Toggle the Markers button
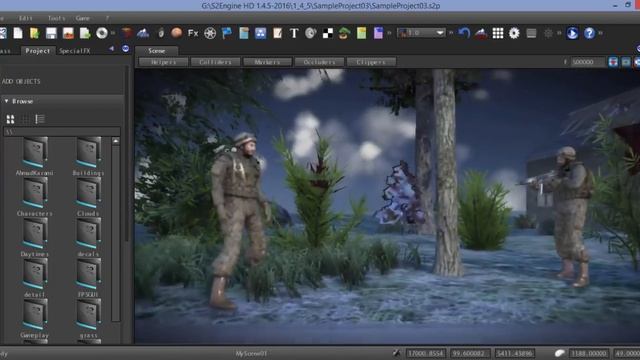 pos(267,62)
